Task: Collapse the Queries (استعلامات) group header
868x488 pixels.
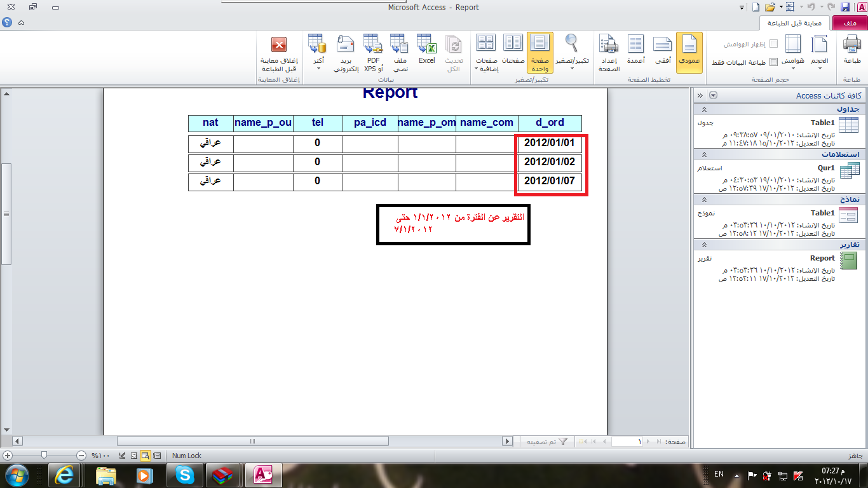Action: (703, 154)
